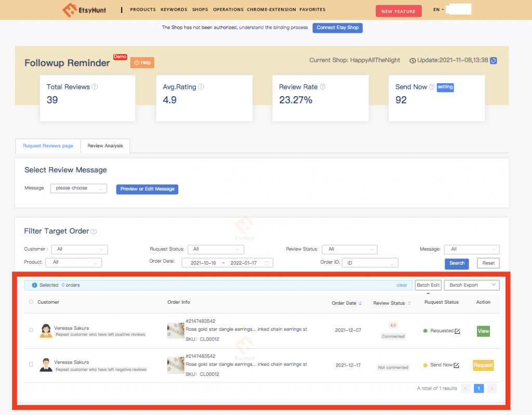Image resolution: width=532 pixels, height=415 pixels.
Task: Expand the Customer filter dropdown
Action: click(x=79, y=249)
